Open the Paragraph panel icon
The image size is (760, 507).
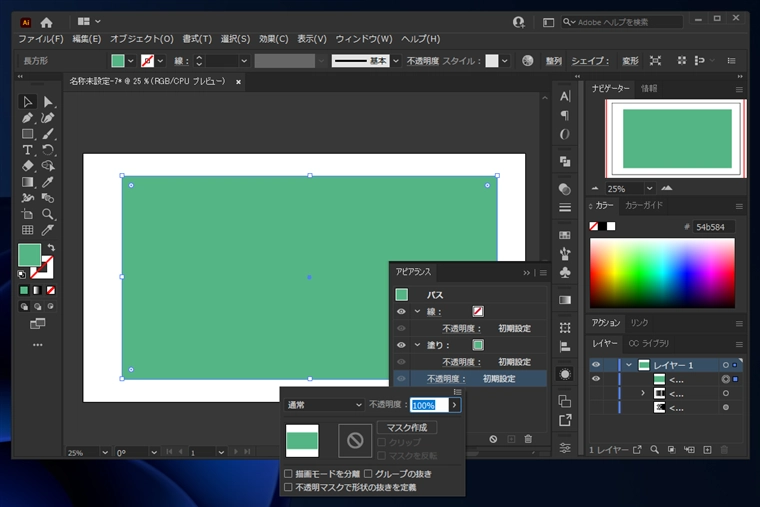565,115
